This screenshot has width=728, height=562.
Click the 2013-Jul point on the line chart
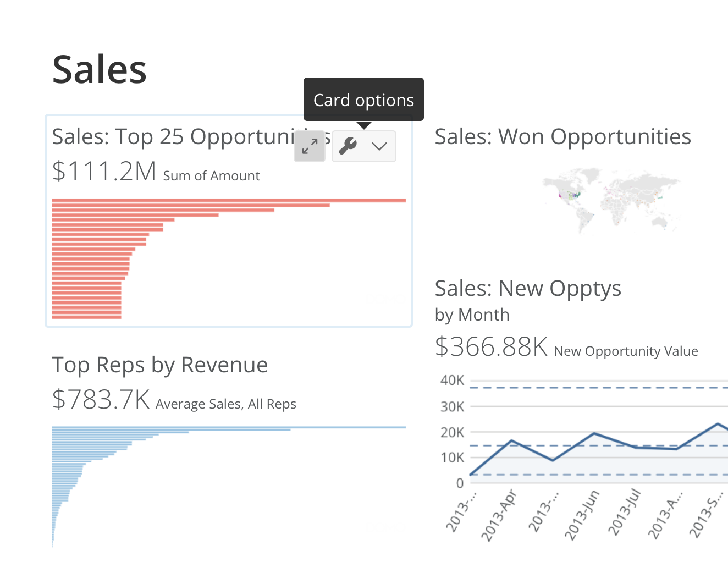tap(636, 447)
